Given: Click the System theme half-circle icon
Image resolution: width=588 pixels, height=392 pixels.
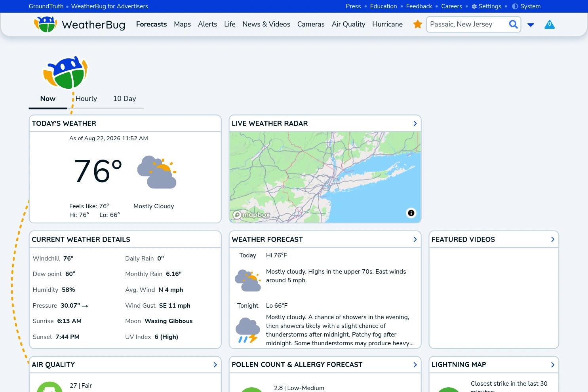Looking at the screenshot, I should (515, 6).
